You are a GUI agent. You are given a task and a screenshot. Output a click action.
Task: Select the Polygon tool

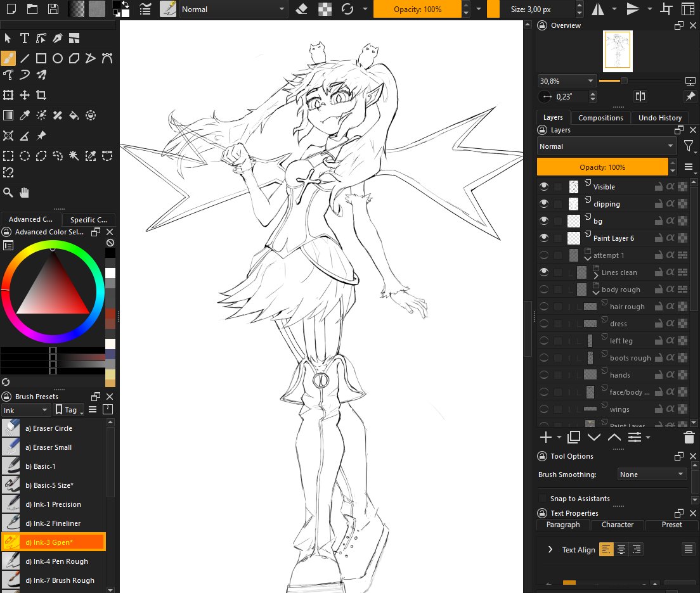coord(74,58)
